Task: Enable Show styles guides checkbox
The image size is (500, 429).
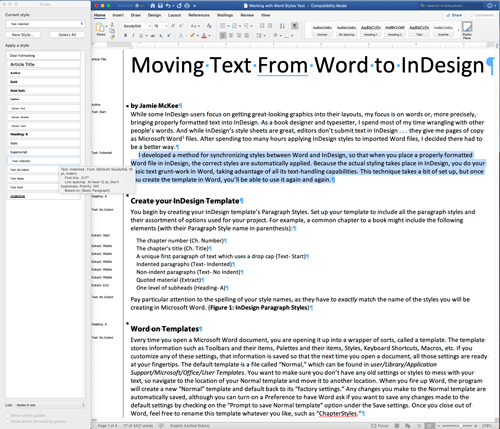Action: click(x=7, y=415)
